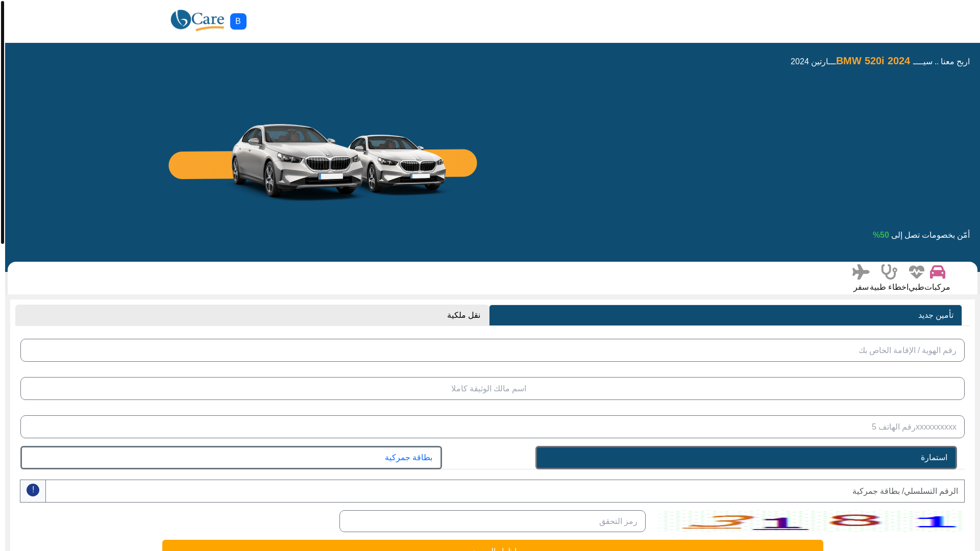Focus the policy owner full name field
The height and width of the screenshot is (551, 980).
point(493,389)
